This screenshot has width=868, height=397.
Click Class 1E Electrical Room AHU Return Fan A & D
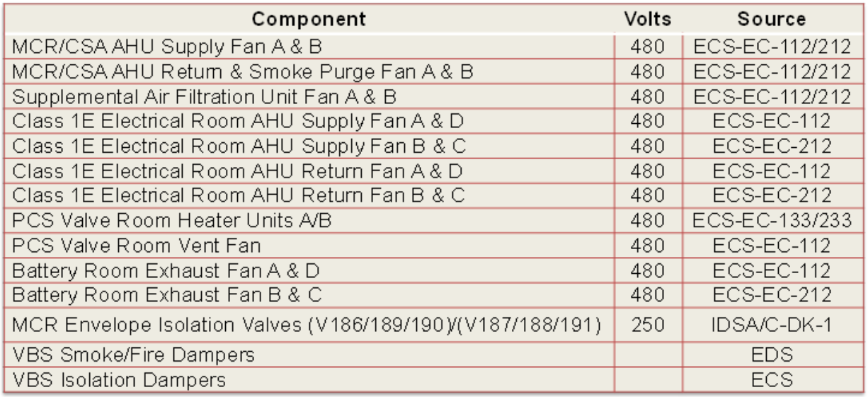[x=309, y=171]
